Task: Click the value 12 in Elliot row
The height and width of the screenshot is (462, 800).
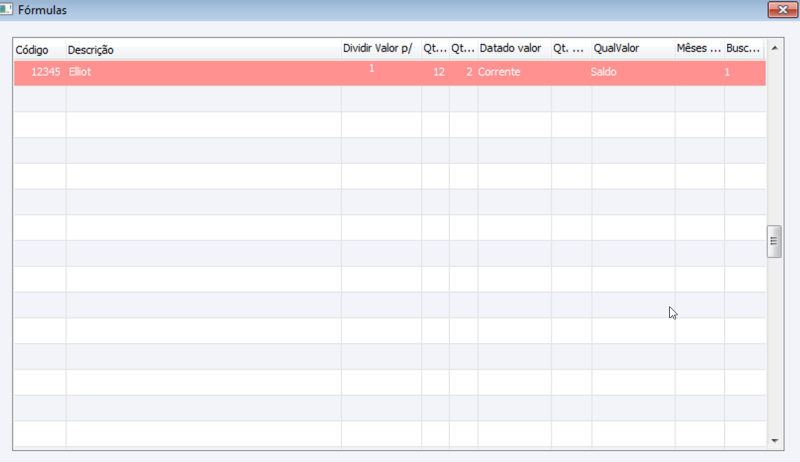Action: coord(435,72)
